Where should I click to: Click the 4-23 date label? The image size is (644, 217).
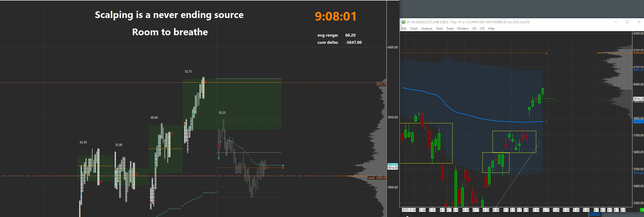pos(486,210)
